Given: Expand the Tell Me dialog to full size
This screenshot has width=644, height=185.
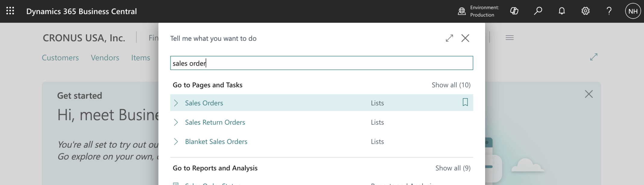Looking at the screenshot, I should [449, 38].
